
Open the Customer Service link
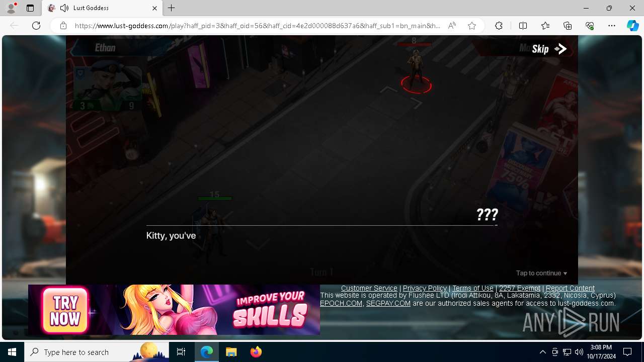click(369, 288)
